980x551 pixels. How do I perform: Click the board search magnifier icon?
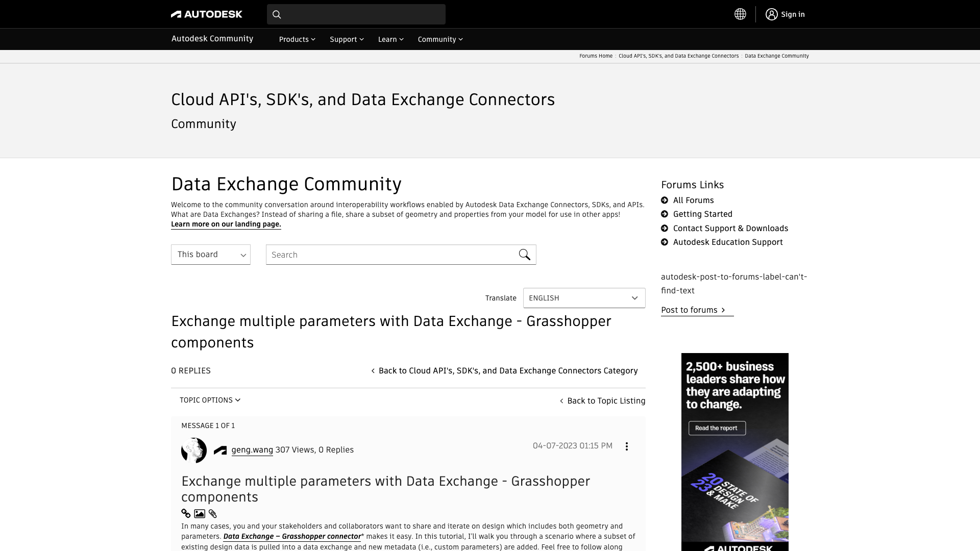(524, 255)
